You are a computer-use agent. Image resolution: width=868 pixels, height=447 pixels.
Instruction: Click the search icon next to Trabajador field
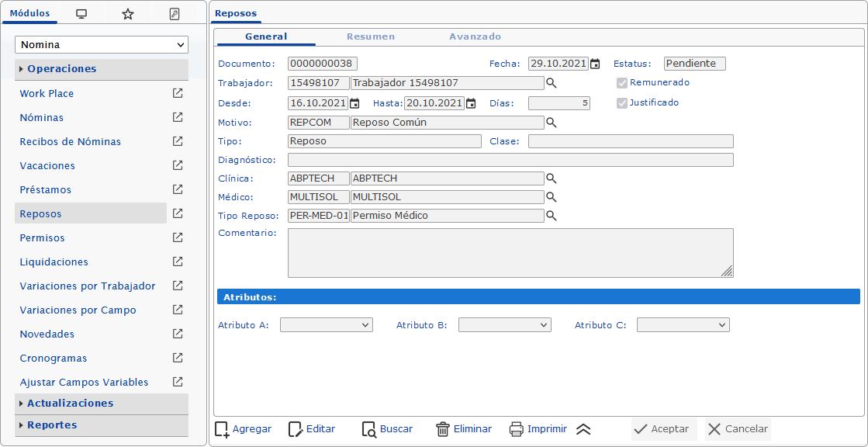point(552,83)
